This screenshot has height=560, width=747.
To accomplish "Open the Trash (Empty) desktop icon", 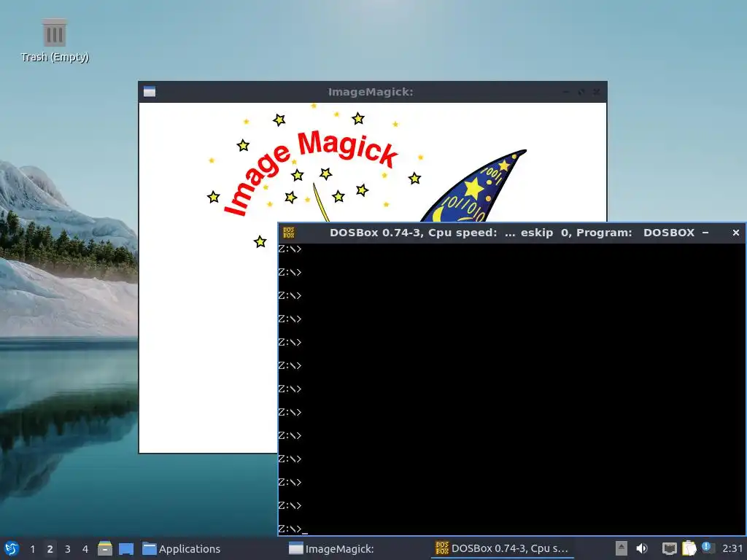I will coord(54,41).
